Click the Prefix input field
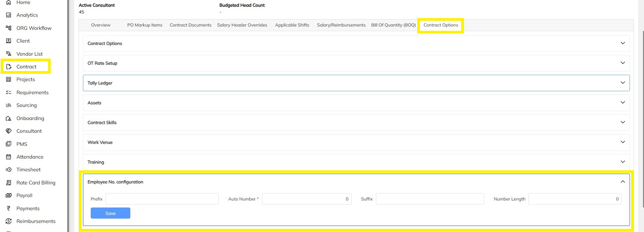Screen dimensions: 644x232 (x=162, y=199)
